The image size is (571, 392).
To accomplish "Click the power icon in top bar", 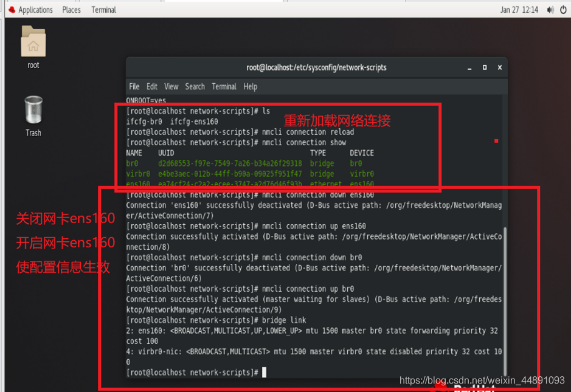I will (x=563, y=10).
